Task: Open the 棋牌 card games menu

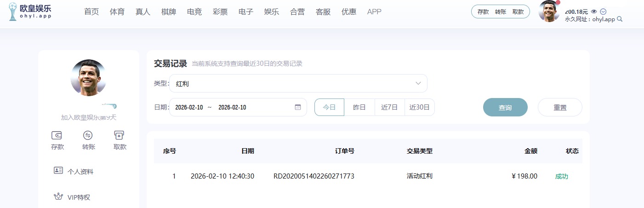Action: (x=169, y=12)
